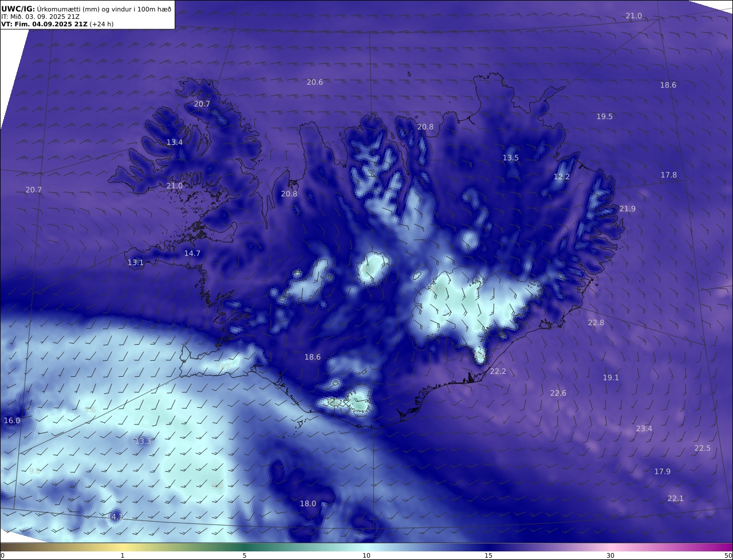Click the '17.8' value label
The width and height of the screenshot is (733, 560).
669,175
